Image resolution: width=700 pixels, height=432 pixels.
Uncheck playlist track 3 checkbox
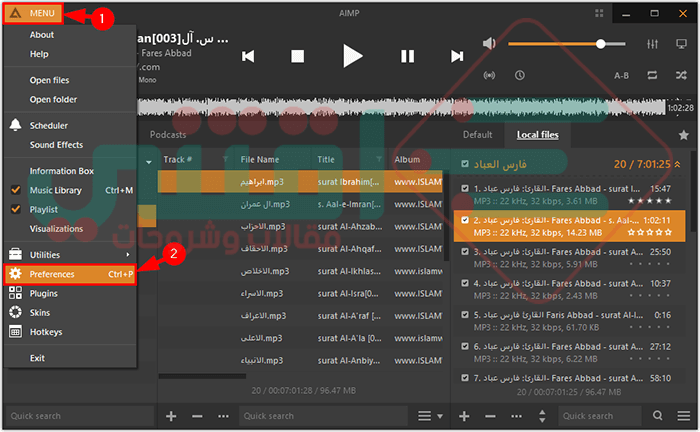tap(465, 252)
